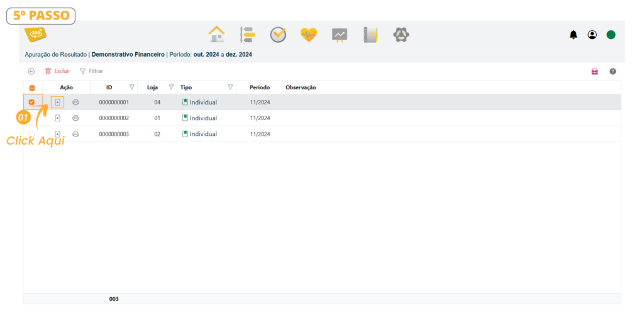
Task: Click the Ação column header
Action: coord(66,87)
